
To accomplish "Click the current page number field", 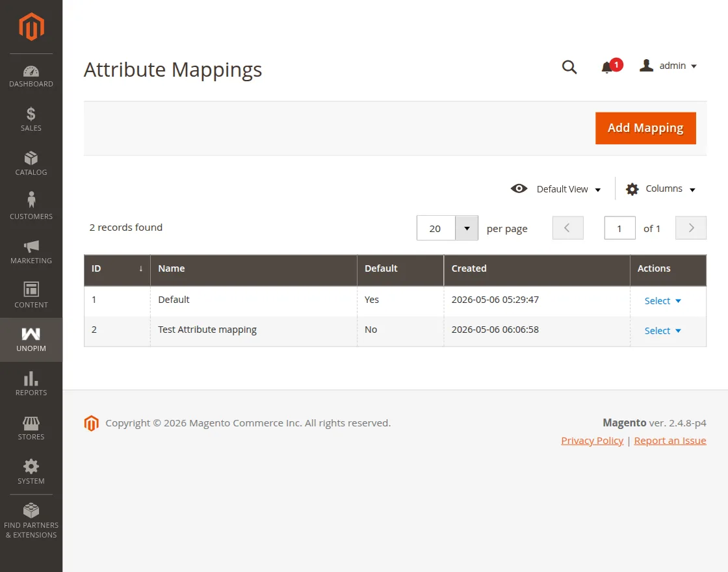I will [x=620, y=228].
